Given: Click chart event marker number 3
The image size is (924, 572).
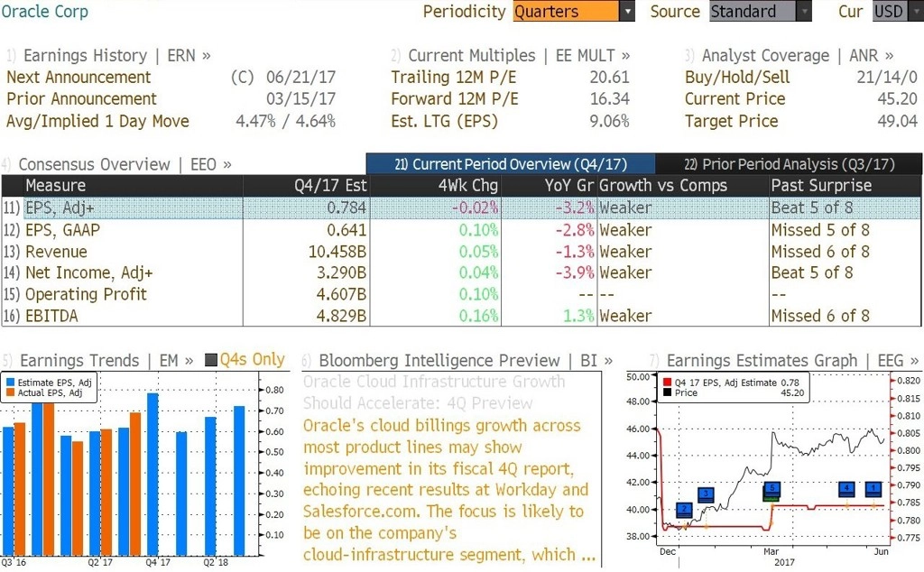Looking at the screenshot, I should pyautogui.click(x=706, y=494).
